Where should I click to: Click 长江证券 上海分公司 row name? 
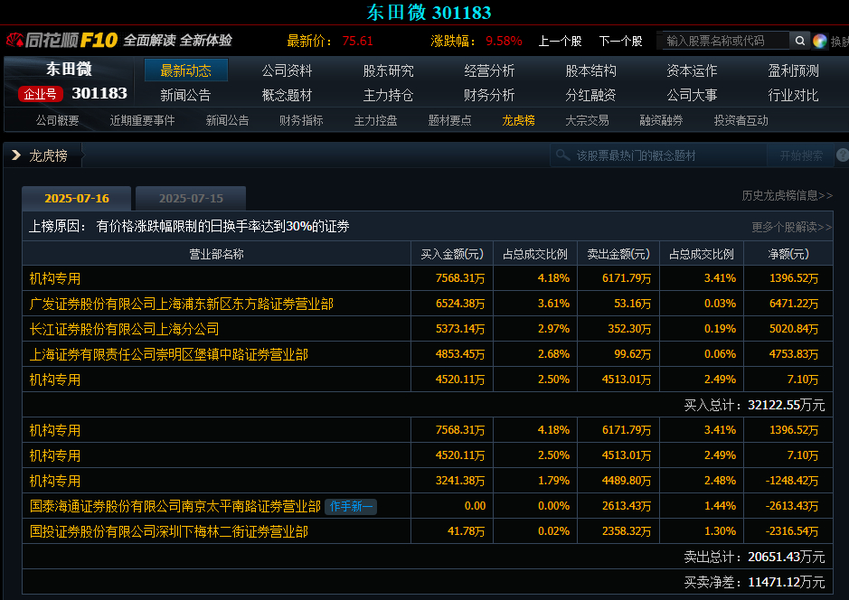(x=124, y=329)
